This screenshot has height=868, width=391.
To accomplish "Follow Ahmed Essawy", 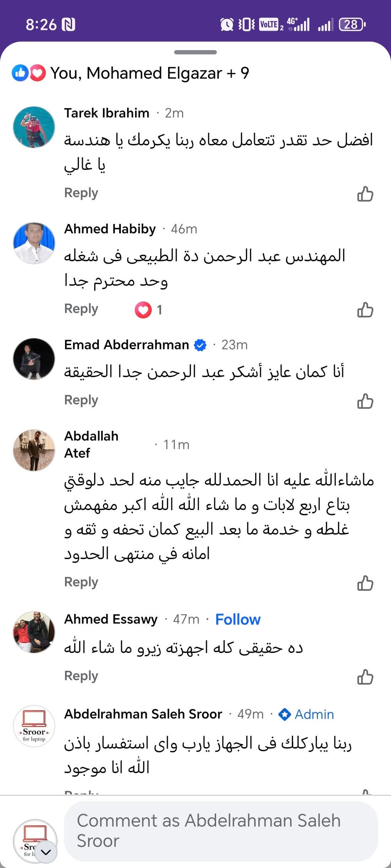I will (x=238, y=620).
